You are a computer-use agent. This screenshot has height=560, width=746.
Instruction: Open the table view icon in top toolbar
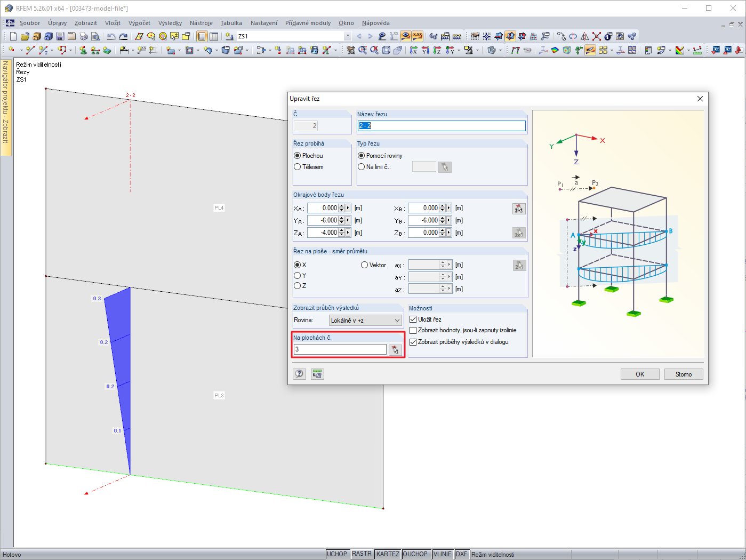(x=214, y=36)
